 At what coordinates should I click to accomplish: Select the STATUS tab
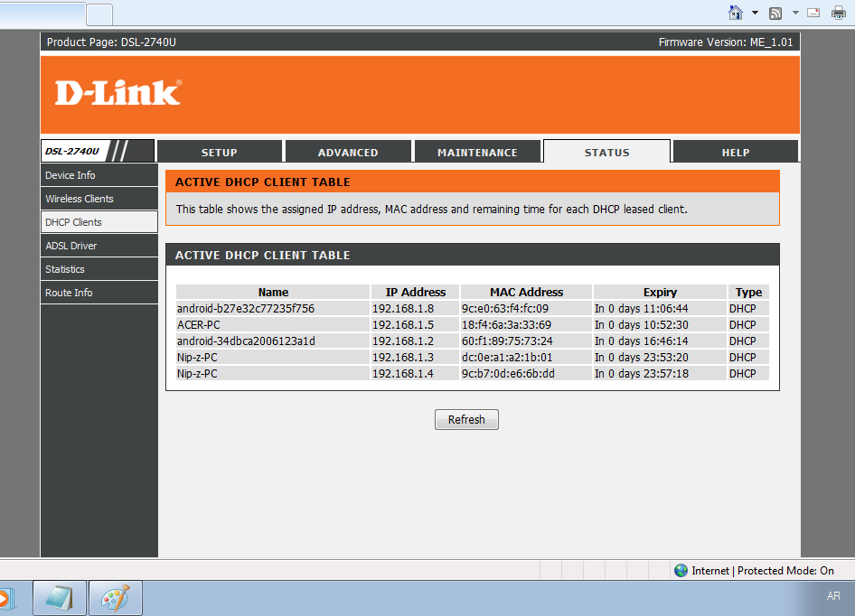tap(606, 152)
